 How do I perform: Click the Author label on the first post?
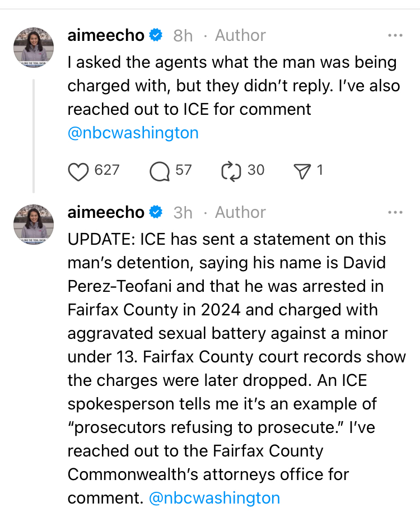(240, 36)
